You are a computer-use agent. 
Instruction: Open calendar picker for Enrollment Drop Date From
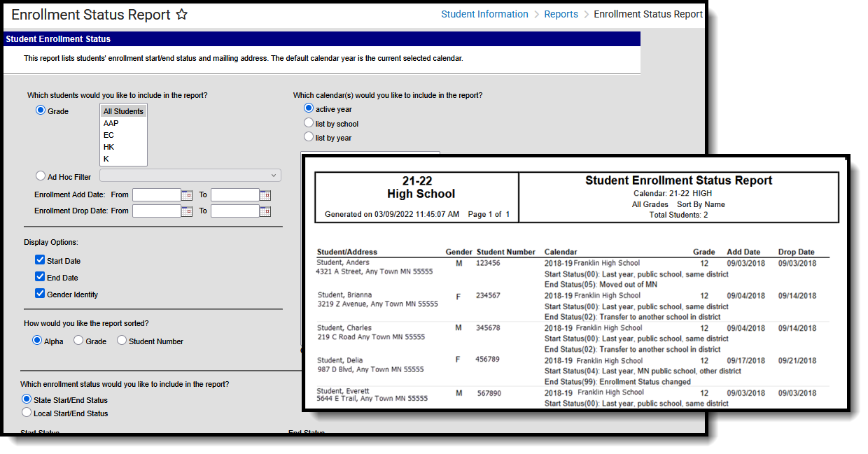point(187,211)
